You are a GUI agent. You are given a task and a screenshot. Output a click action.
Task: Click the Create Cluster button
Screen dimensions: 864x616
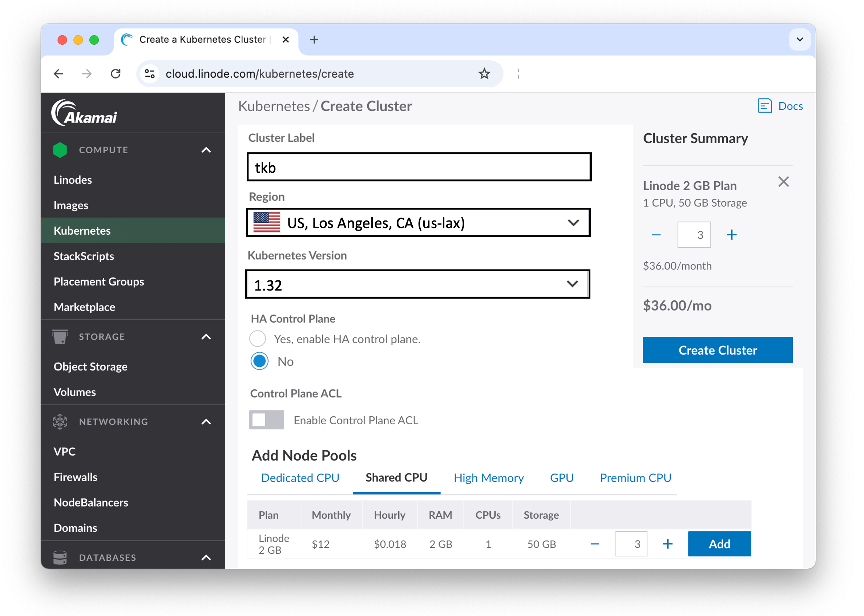click(x=717, y=350)
